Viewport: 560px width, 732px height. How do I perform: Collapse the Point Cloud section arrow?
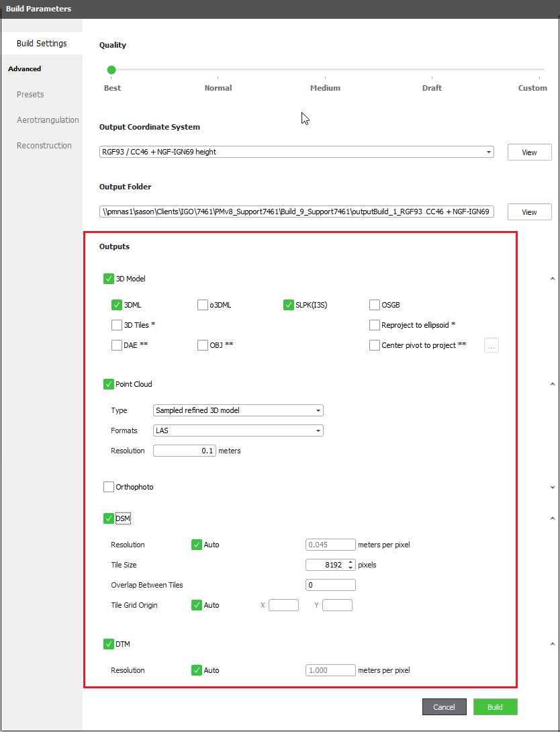[553, 384]
